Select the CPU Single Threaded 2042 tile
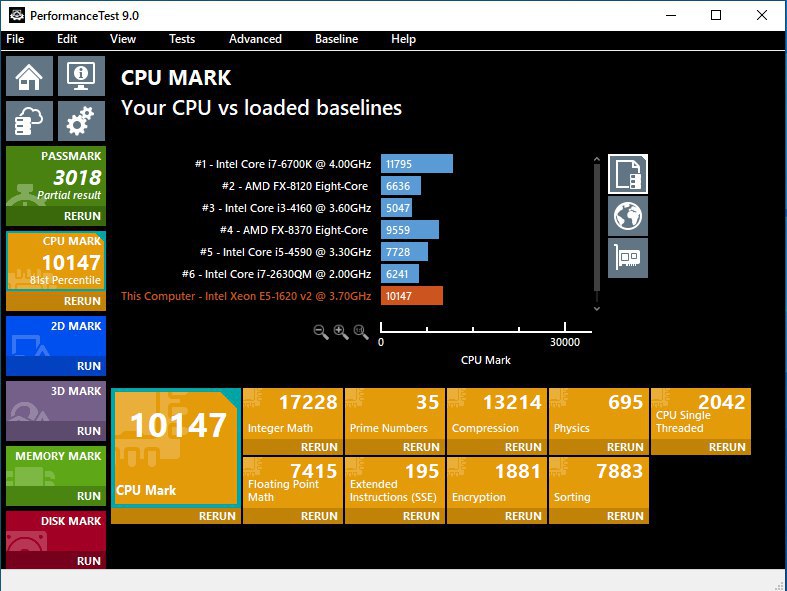This screenshot has height=591, width=787. pyautogui.click(x=701, y=414)
